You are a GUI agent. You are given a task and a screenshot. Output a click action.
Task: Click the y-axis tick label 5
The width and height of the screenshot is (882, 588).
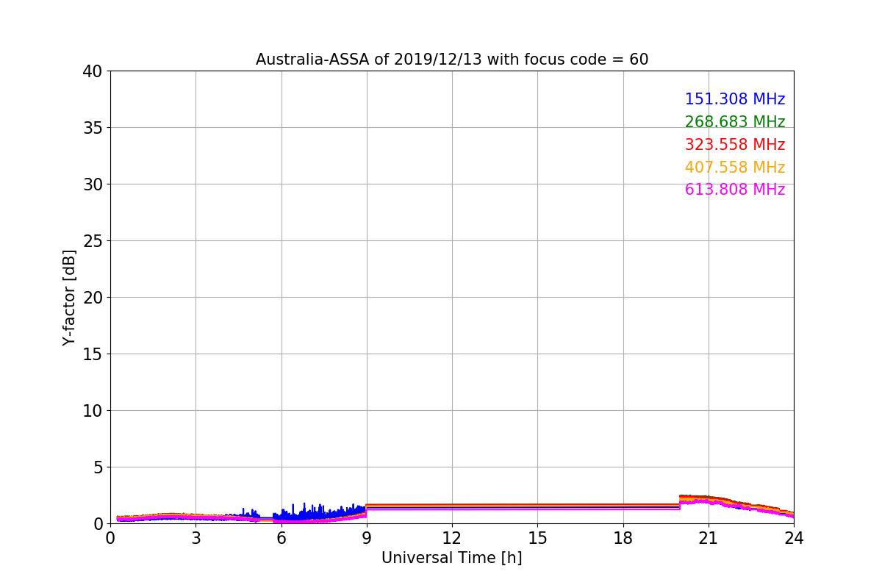[98, 467]
